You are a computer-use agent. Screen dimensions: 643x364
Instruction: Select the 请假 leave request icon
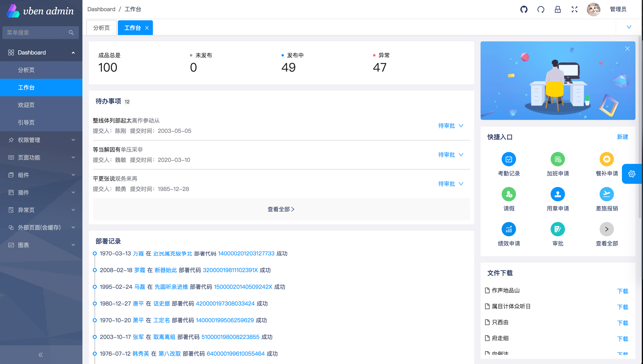[x=509, y=194]
